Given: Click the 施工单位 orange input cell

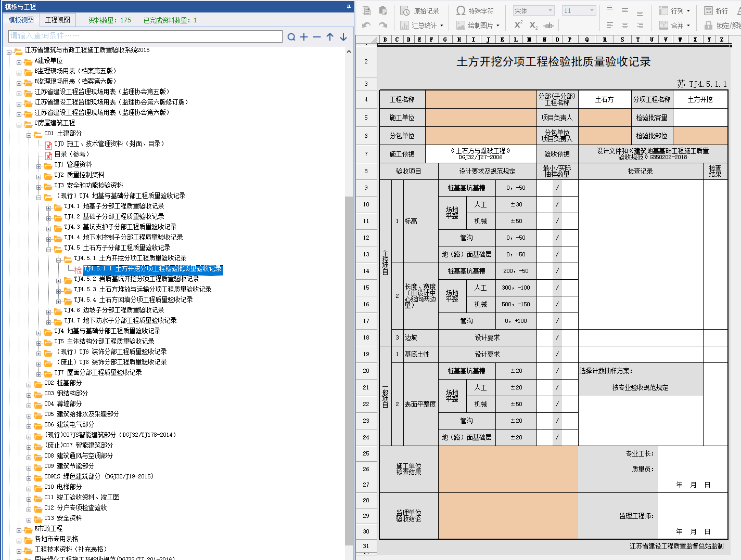Looking at the screenshot, I should pyautogui.click(x=481, y=118).
